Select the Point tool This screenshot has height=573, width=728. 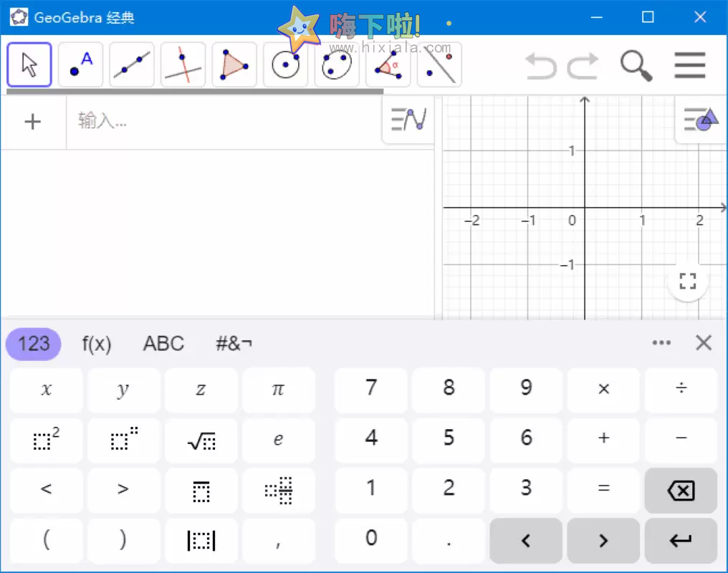coord(80,64)
